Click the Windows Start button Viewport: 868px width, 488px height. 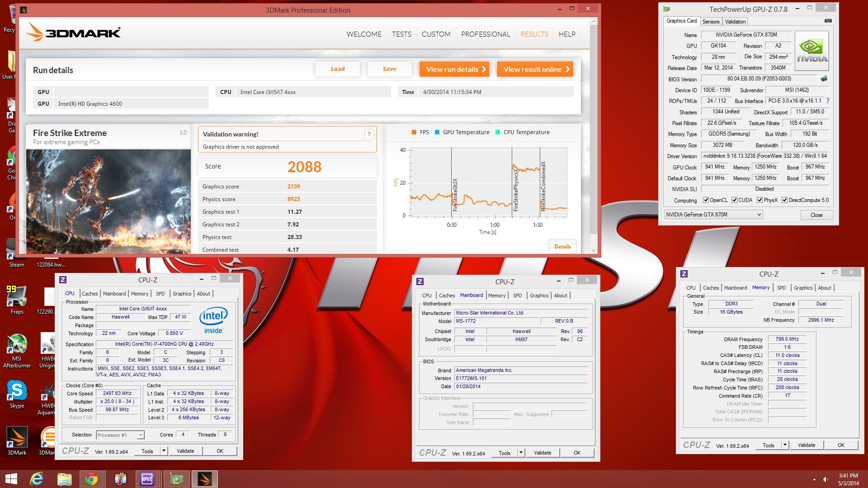pos(11,479)
